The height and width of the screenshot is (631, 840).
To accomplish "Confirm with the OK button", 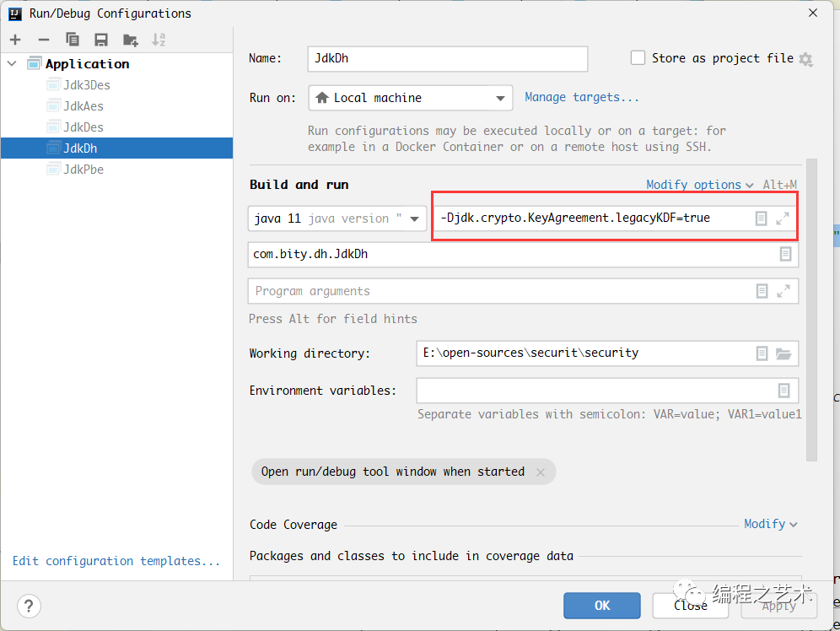I will [x=602, y=606].
